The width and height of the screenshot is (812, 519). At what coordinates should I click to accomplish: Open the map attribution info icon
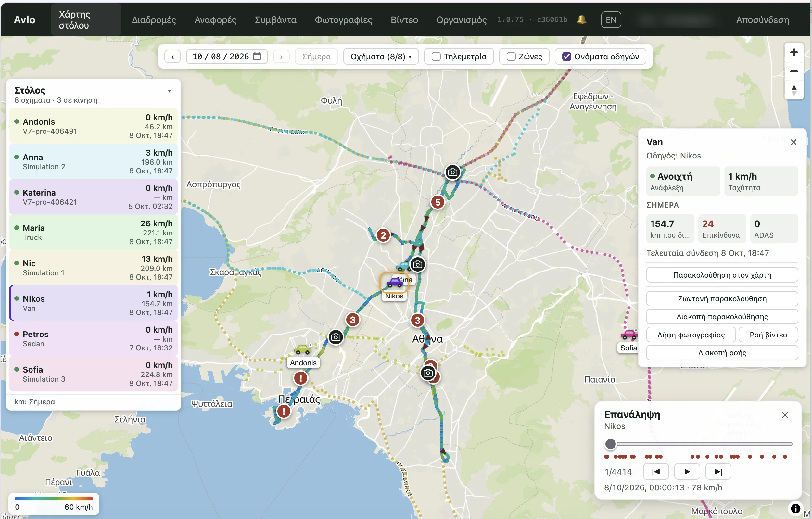tap(795, 508)
